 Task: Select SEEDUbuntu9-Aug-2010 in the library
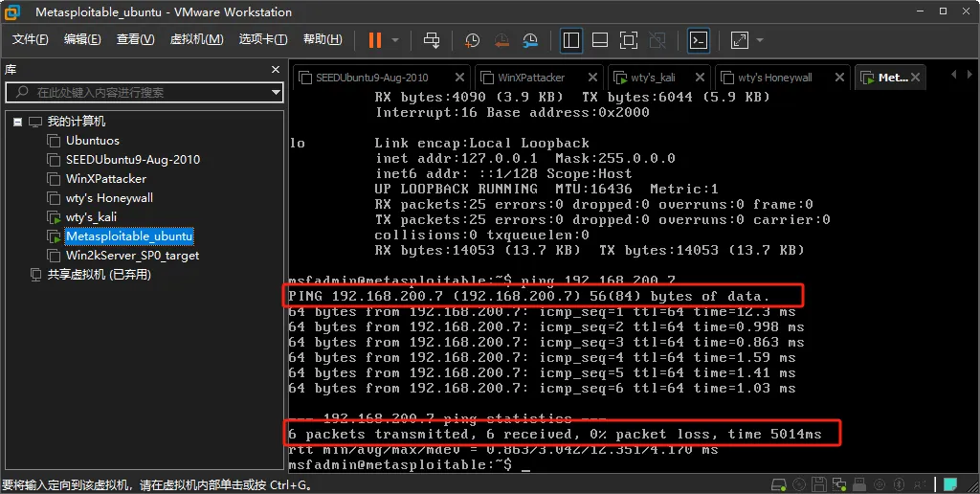(x=133, y=160)
